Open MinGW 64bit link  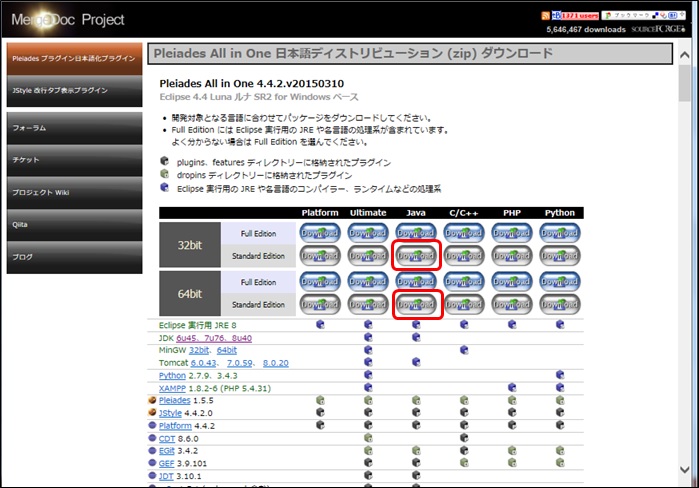click(227, 350)
